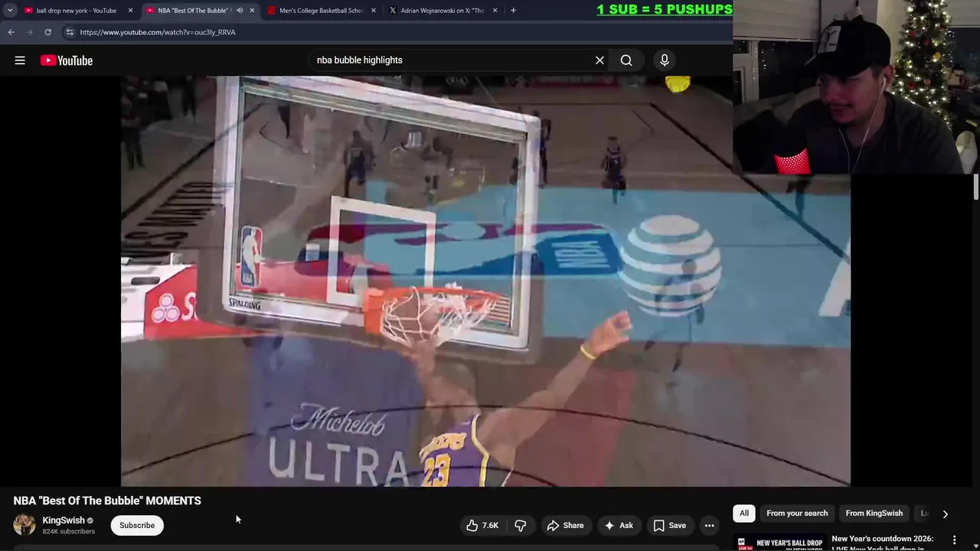
Task: Close the Adrian Wojnarowski X tab
Action: coord(495,11)
